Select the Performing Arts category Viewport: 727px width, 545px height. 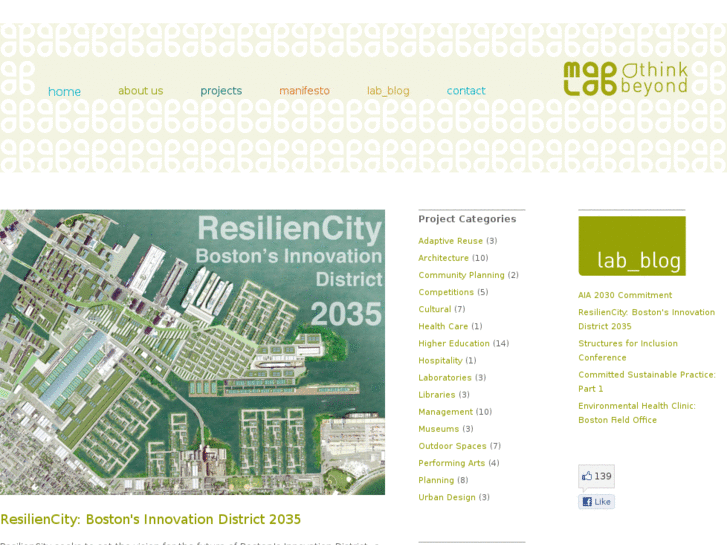(452, 463)
